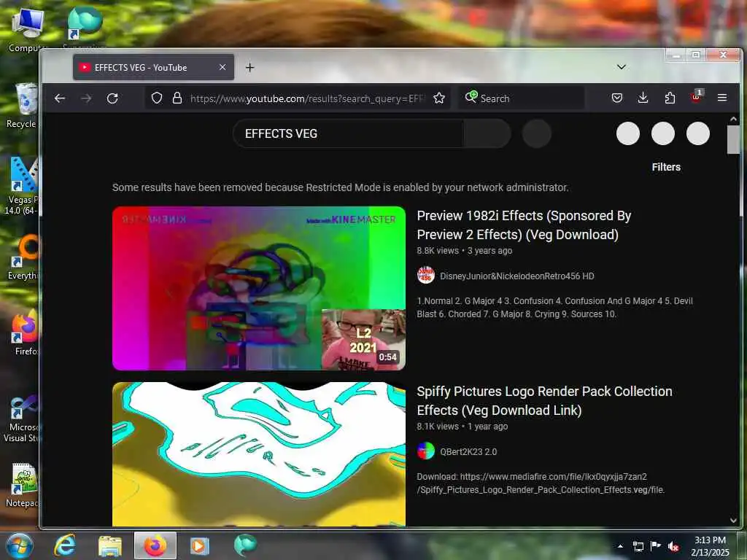The width and height of the screenshot is (747, 560).
Task: Open the Windows Start menu orb
Action: (x=20, y=545)
